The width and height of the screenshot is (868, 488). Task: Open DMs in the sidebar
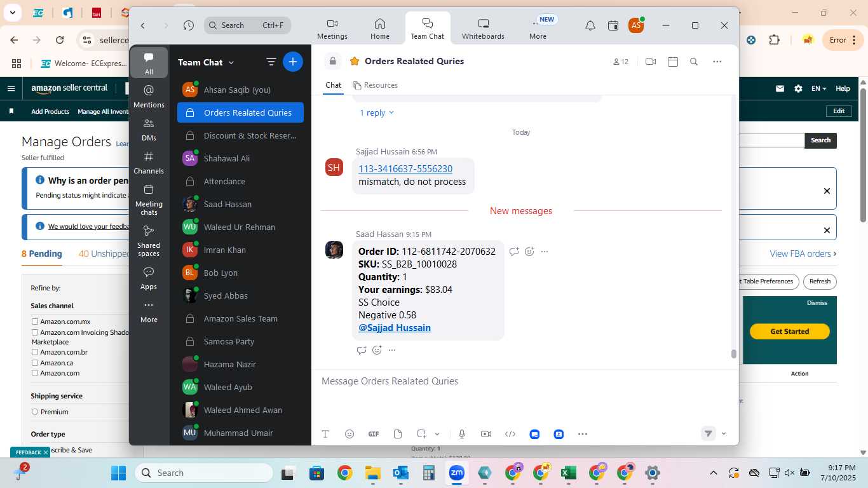149,130
